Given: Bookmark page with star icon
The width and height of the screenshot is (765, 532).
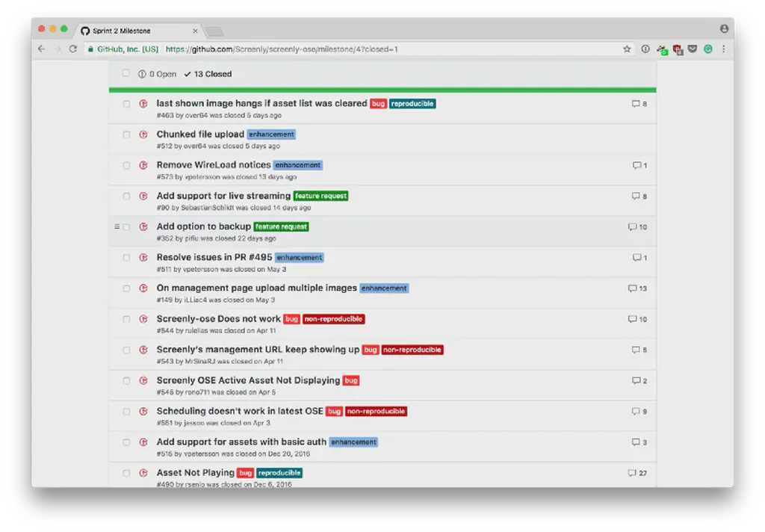Looking at the screenshot, I should coord(627,49).
